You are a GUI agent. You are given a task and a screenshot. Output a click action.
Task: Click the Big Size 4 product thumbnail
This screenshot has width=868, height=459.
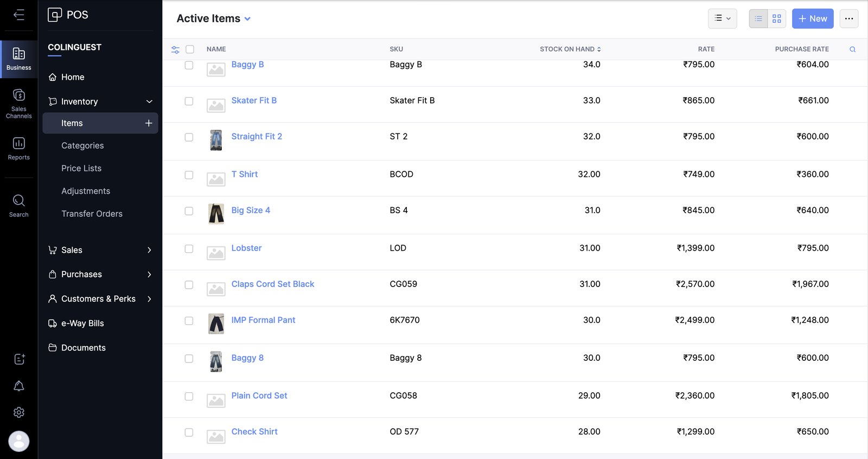click(x=216, y=214)
